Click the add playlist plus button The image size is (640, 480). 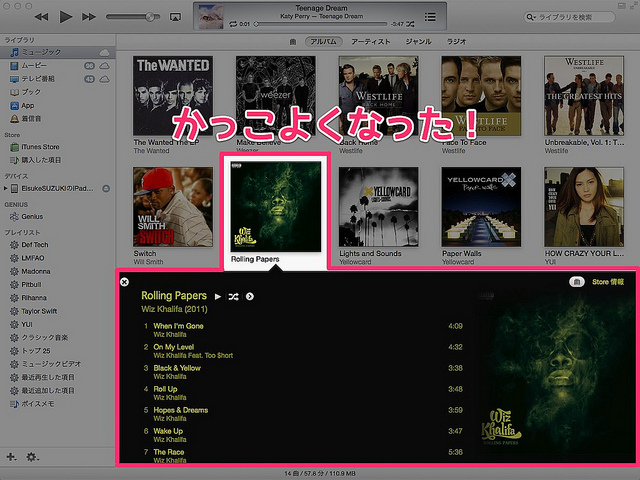click(x=11, y=457)
